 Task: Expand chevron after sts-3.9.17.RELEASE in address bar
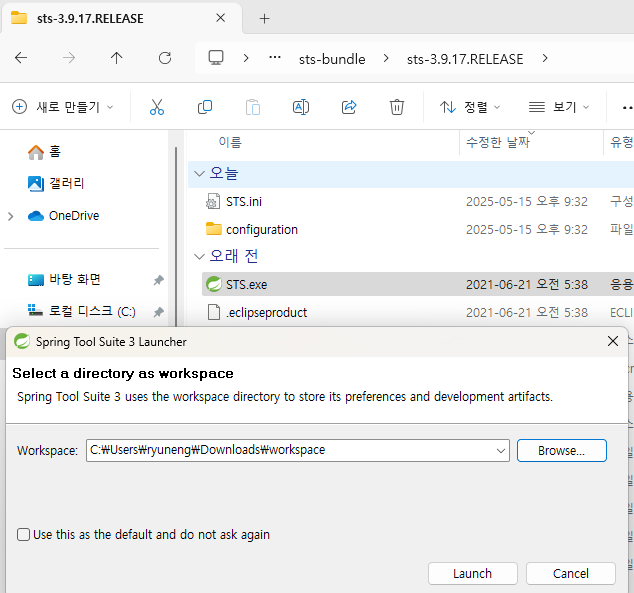coord(545,59)
